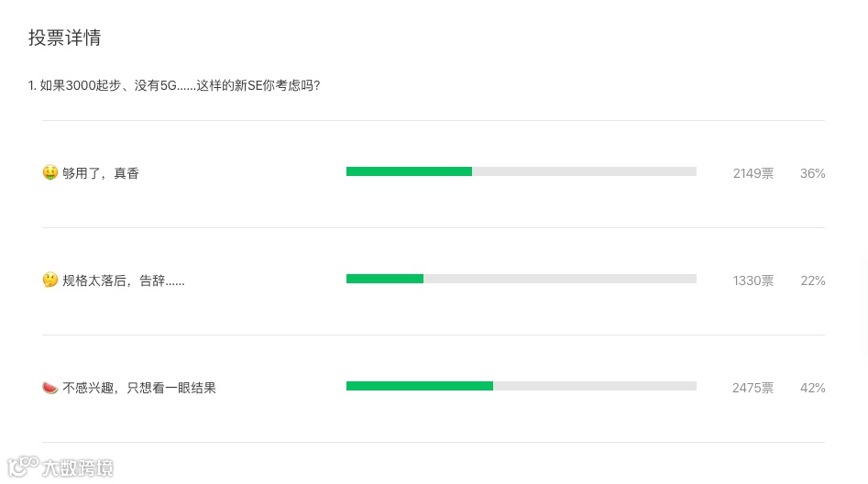Click the 投票详情 heading
Image resolution: width=868 pixels, height=484 pixels.
(64, 38)
